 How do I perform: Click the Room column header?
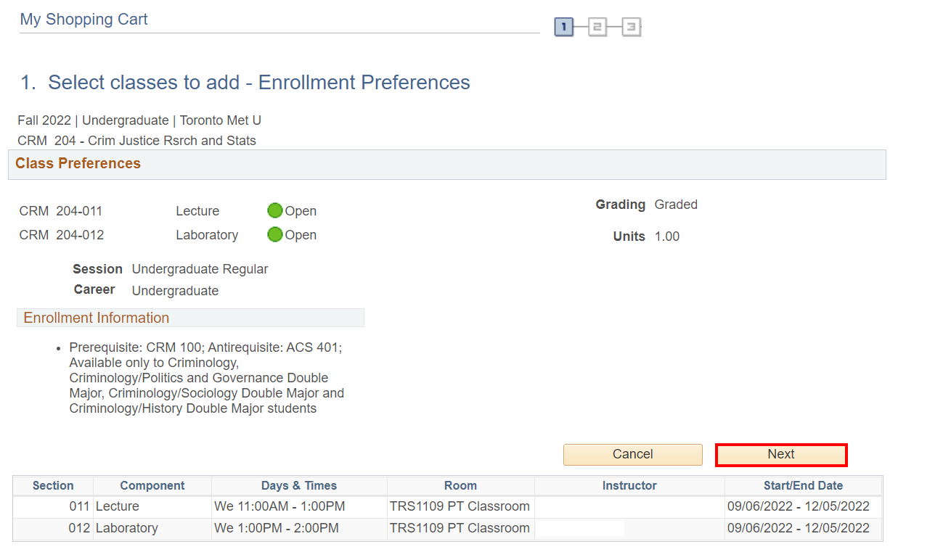pyautogui.click(x=460, y=486)
